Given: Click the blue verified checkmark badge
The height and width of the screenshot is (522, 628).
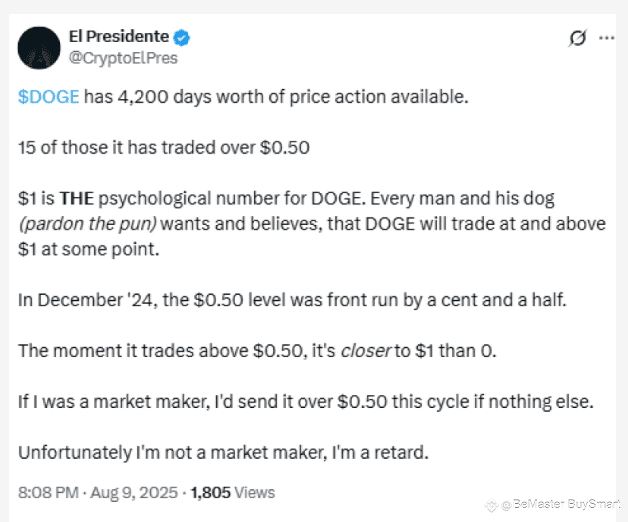Looking at the screenshot, I should 181,38.
